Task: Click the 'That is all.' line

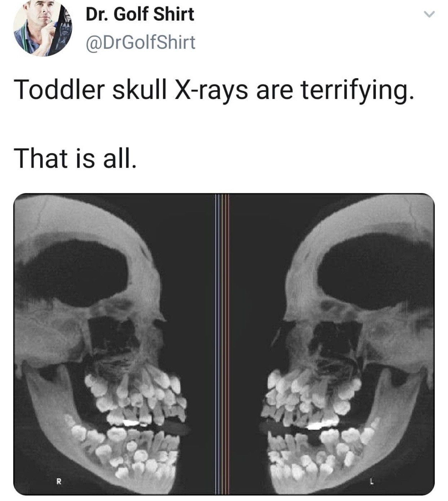Action: (x=75, y=158)
